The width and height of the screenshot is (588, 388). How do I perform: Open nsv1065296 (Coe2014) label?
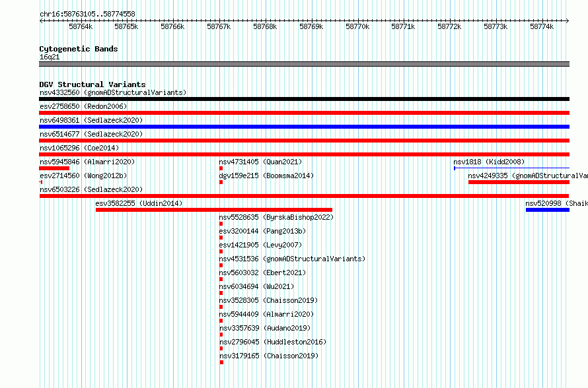point(79,148)
